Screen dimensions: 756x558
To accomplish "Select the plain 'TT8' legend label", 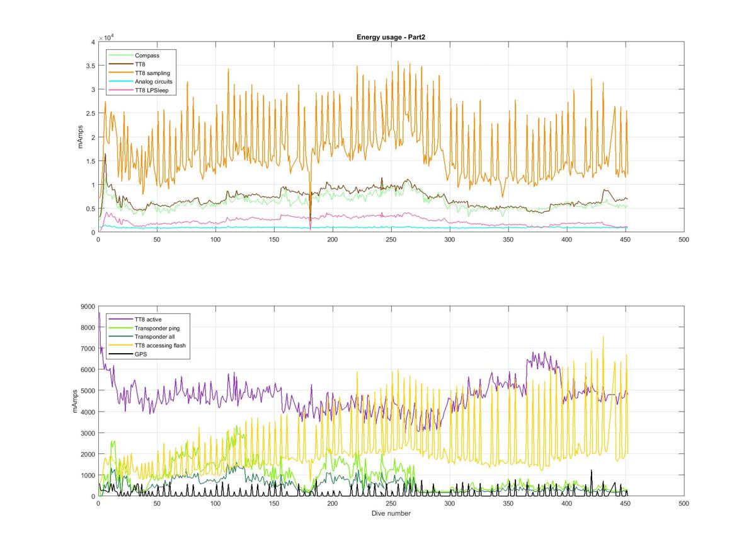I will [140, 64].
